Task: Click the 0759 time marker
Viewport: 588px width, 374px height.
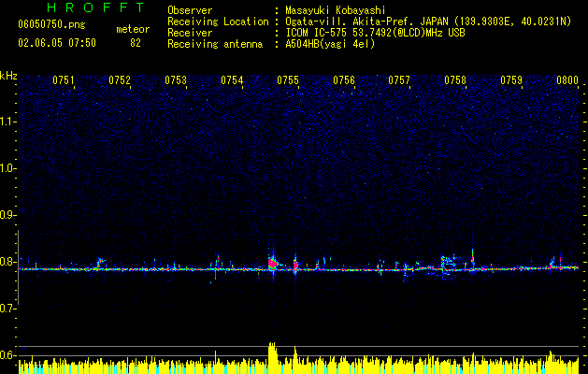Action: pyautogui.click(x=511, y=80)
